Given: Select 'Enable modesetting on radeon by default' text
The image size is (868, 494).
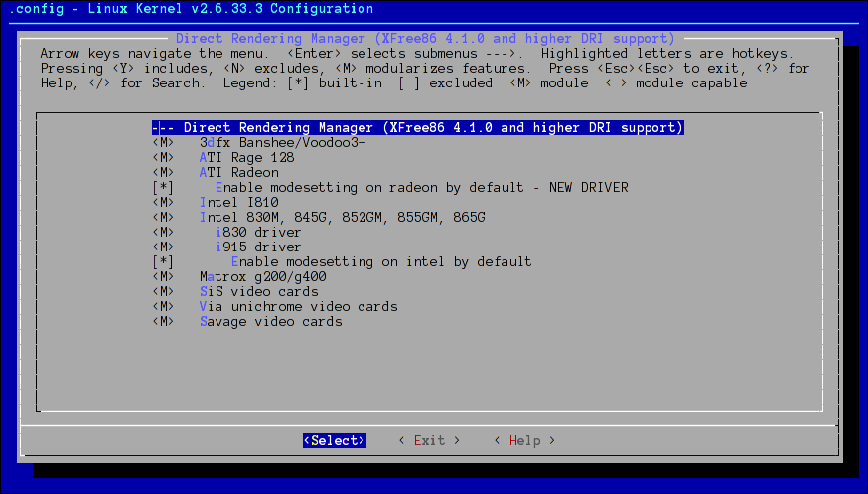Looking at the screenshot, I should point(369,188).
